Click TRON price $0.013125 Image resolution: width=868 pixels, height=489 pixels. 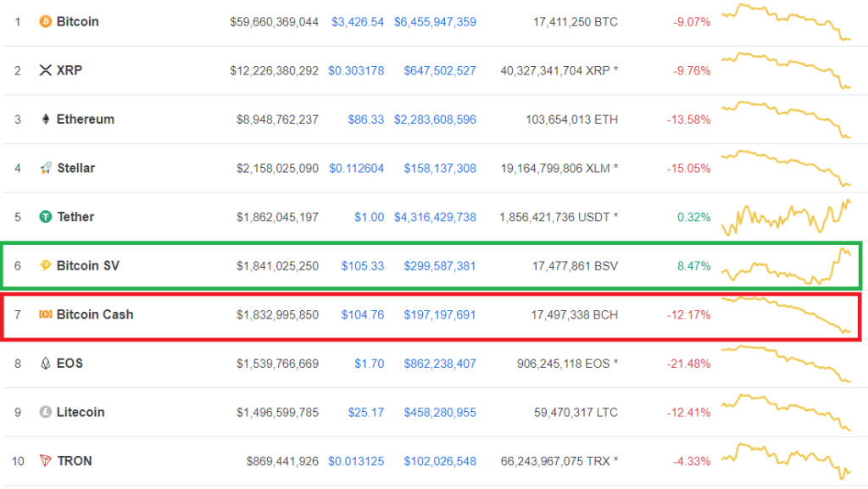click(356, 461)
